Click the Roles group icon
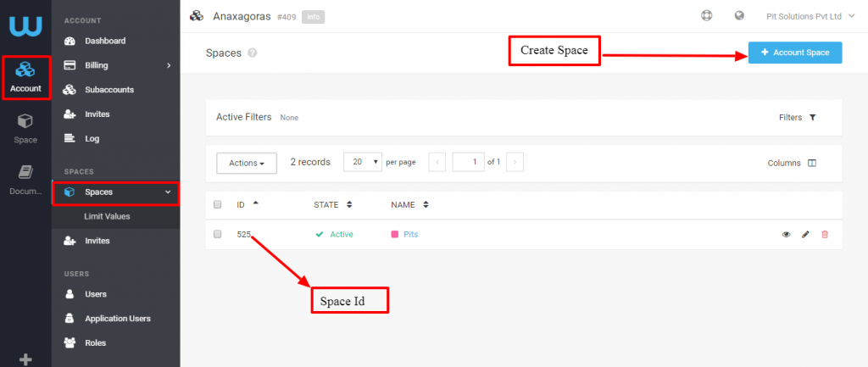The width and height of the screenshot is (868, 367). 70,342
